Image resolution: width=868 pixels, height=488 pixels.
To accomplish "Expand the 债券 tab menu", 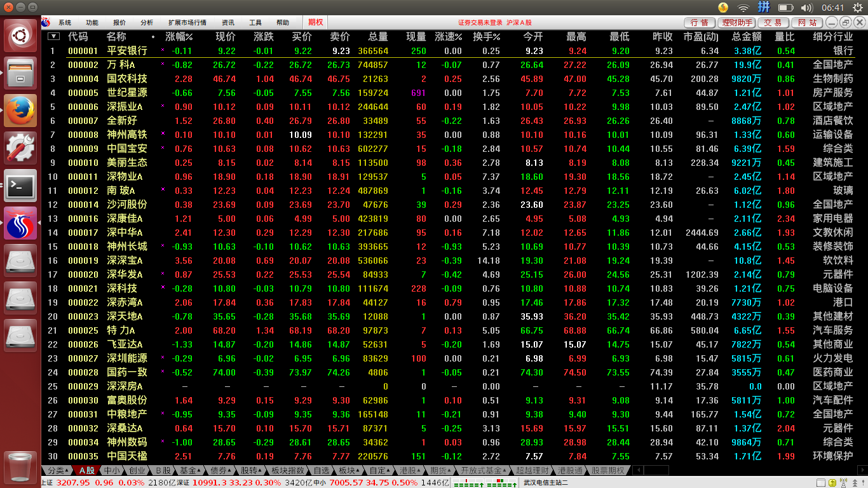I will (x=221, y=471).
